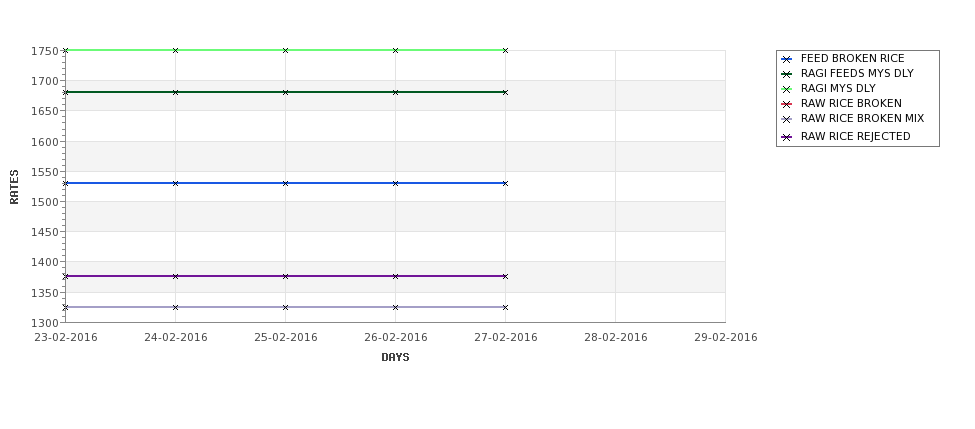
Task: Click the 23-02-2016 x-axis date label
Action: point(66,338)
